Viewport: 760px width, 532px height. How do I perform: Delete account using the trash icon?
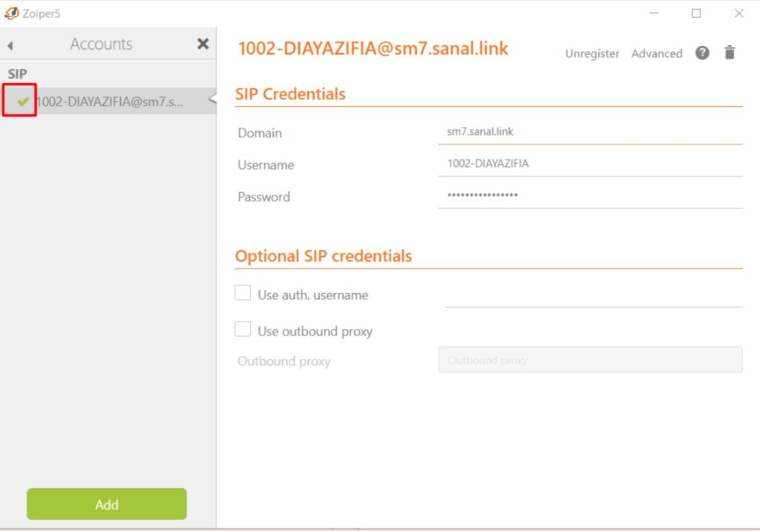pos(730,53)
